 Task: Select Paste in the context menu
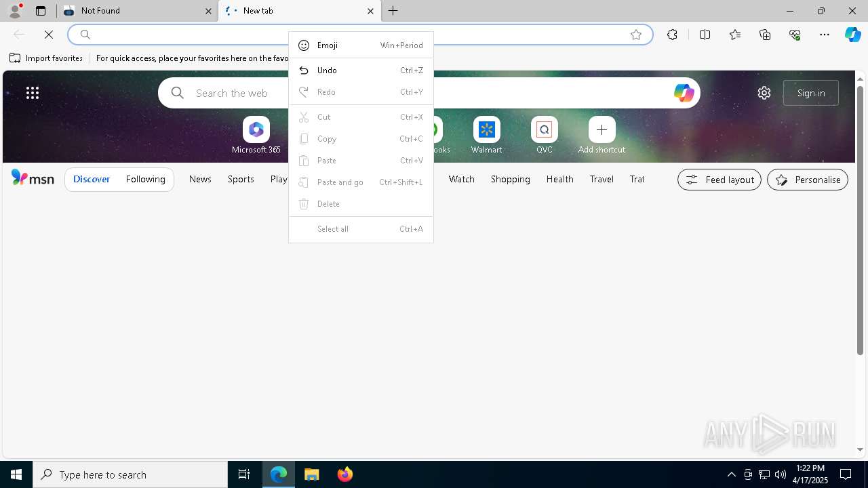361,161
